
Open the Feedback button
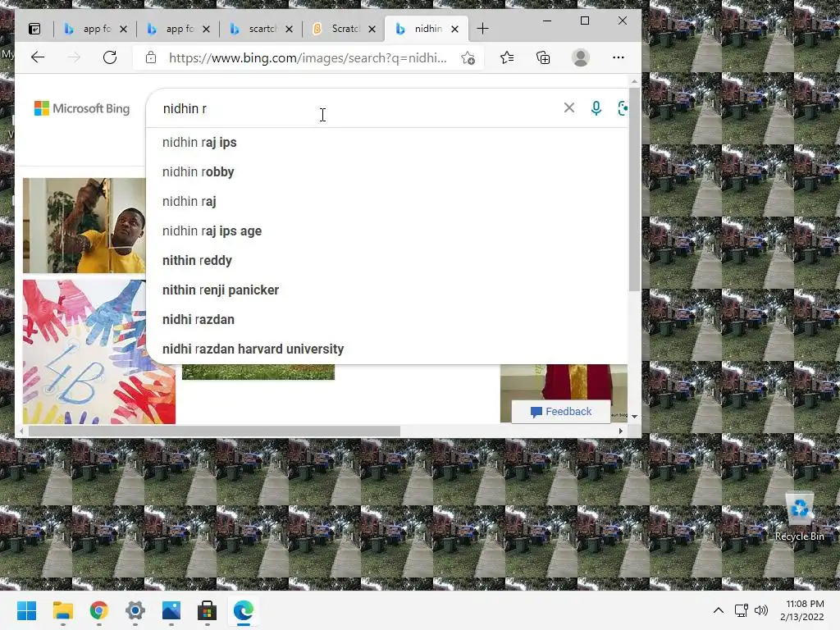[561, 412]
